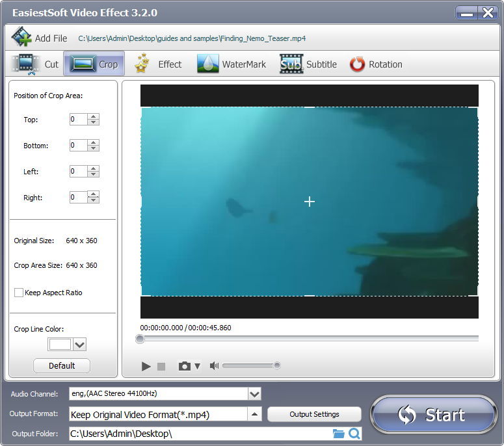Screen dimensions: 504x446
Task: Click the Effect stars icon
Action: (x=142, y=63)
